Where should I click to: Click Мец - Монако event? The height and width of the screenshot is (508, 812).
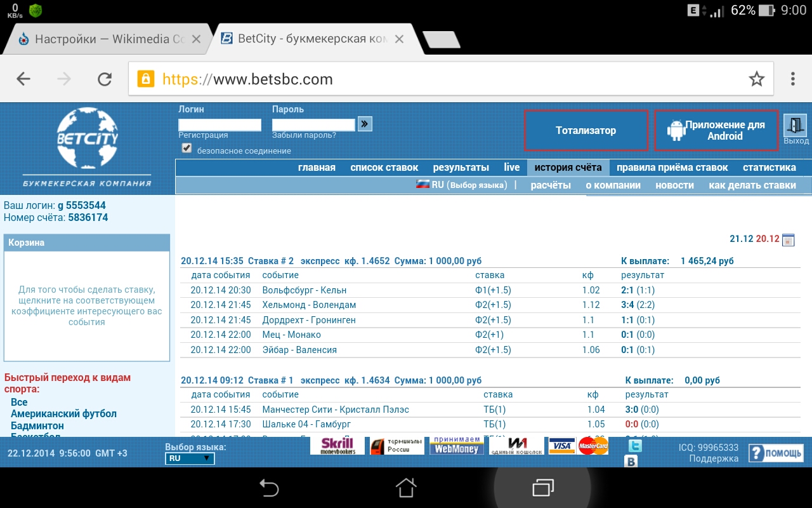tap(291, 335)
